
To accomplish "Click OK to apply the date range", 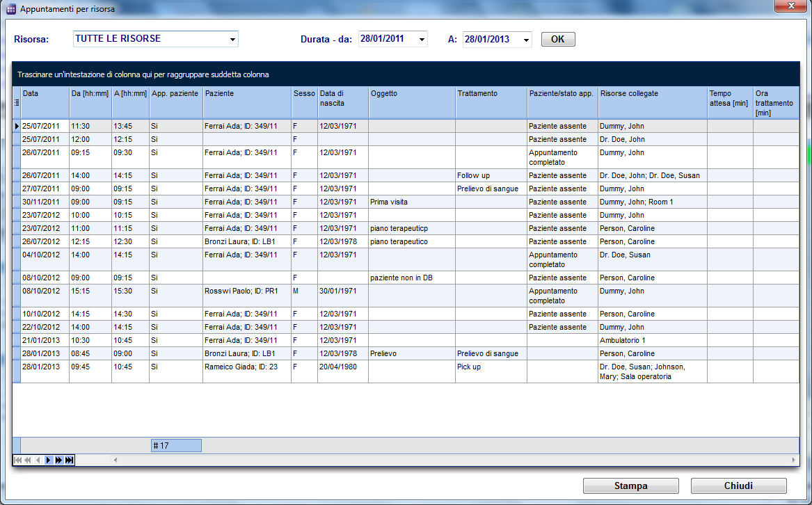I will [558, 40].
